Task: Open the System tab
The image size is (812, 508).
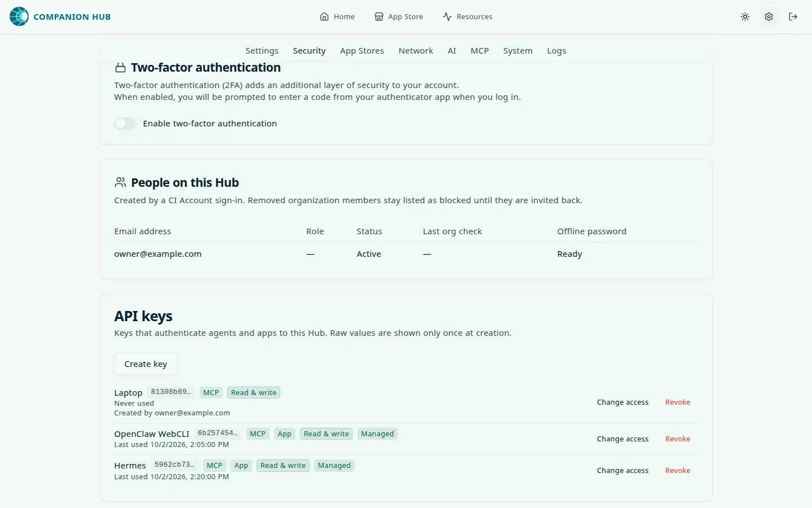Action: 518,51
